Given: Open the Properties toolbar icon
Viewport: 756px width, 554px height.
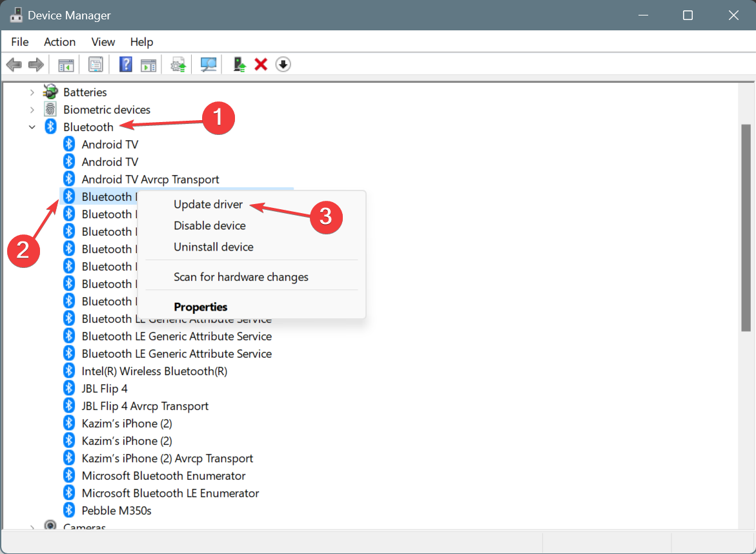Looking at the screenshot, I should (x=96, y=65).
